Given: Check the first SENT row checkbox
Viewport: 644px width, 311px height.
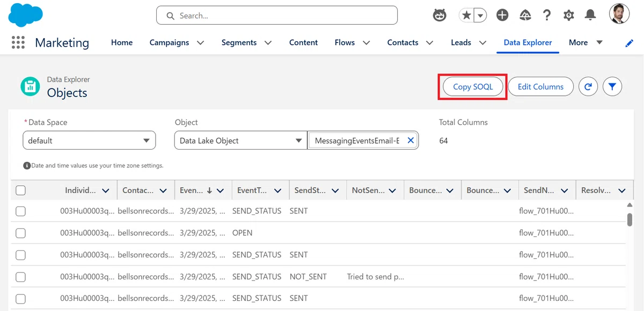Looking at the screenshot, I should 20,211.
